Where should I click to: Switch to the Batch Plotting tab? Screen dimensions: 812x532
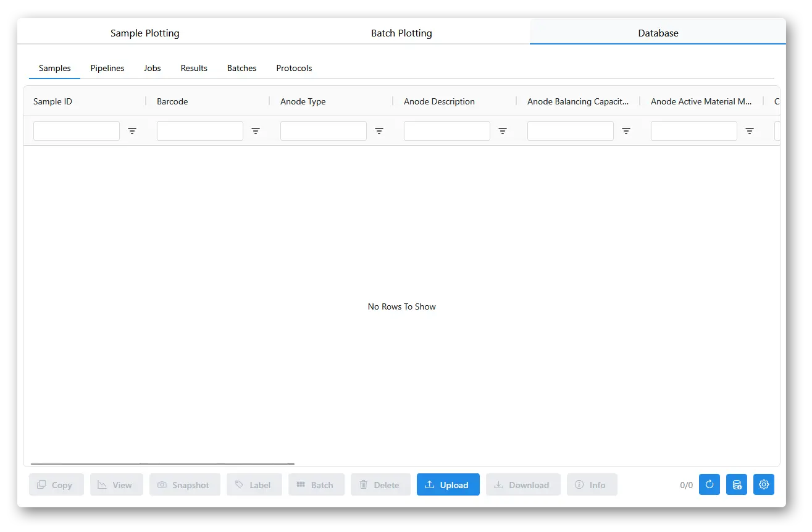coord(401,33)
